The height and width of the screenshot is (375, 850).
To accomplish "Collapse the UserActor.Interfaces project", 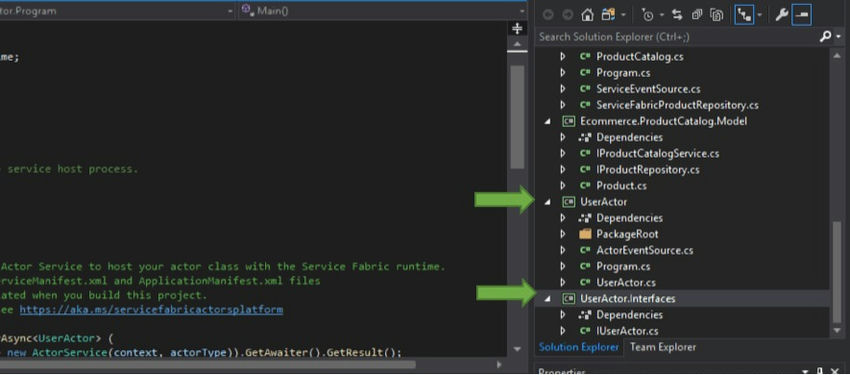I will click(x=547, y=299).
